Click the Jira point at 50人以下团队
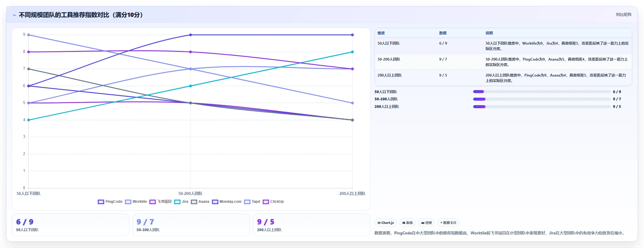 (x=29, y=120)
